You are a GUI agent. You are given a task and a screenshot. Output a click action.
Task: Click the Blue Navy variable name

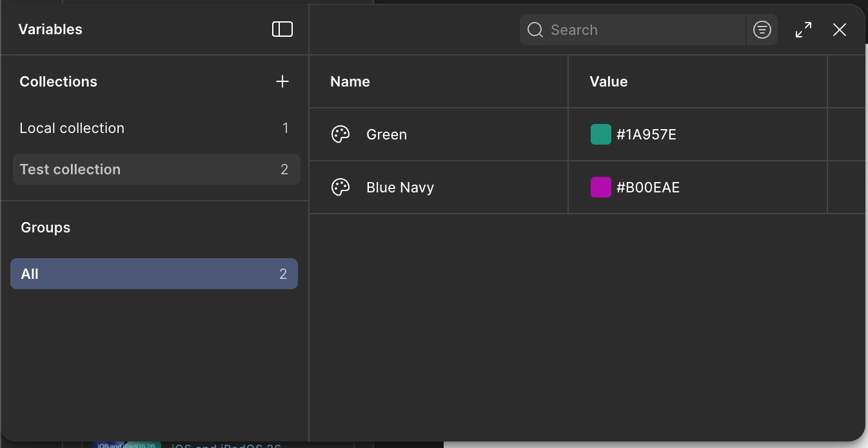coord(400,187)
